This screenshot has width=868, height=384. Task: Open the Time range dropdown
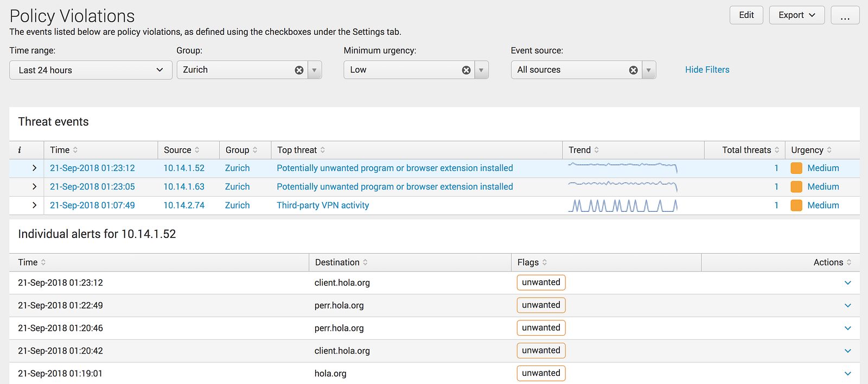click(91, 70)
